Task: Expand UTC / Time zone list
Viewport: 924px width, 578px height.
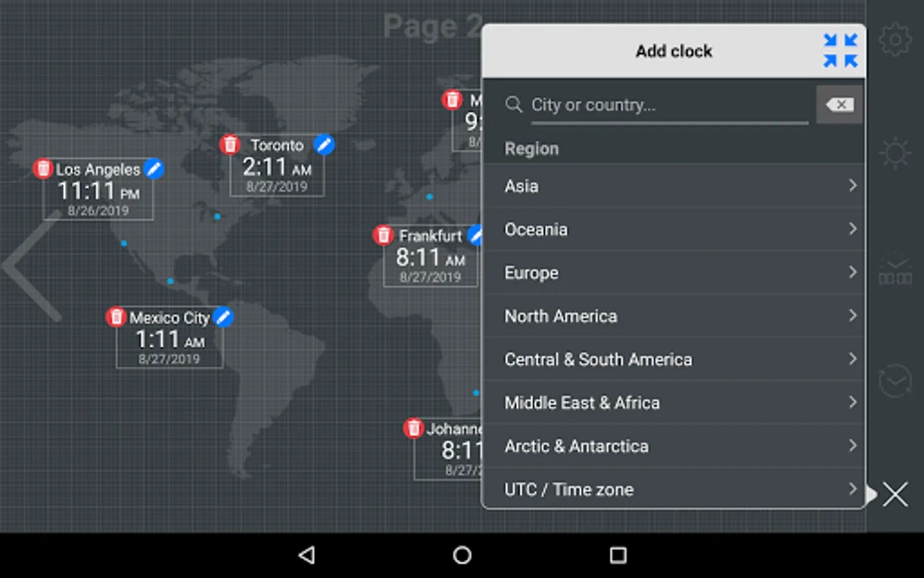Action: tap(674, 489)
